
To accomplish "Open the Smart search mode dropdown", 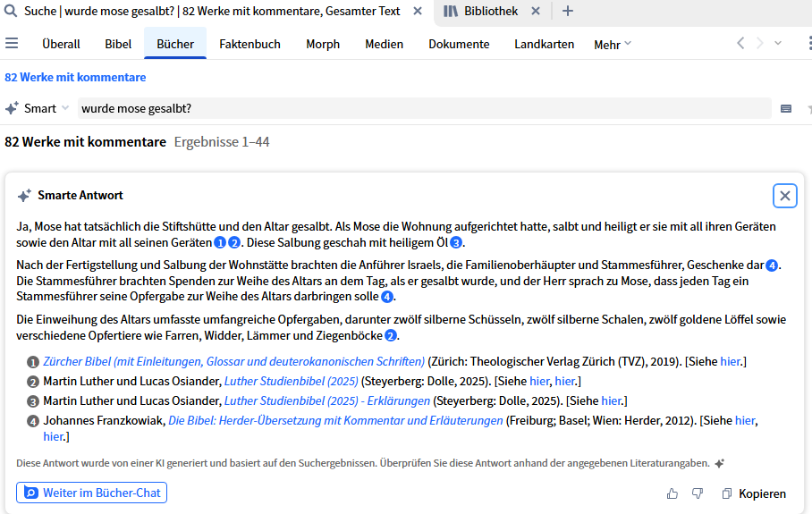I will pos(38,108).
